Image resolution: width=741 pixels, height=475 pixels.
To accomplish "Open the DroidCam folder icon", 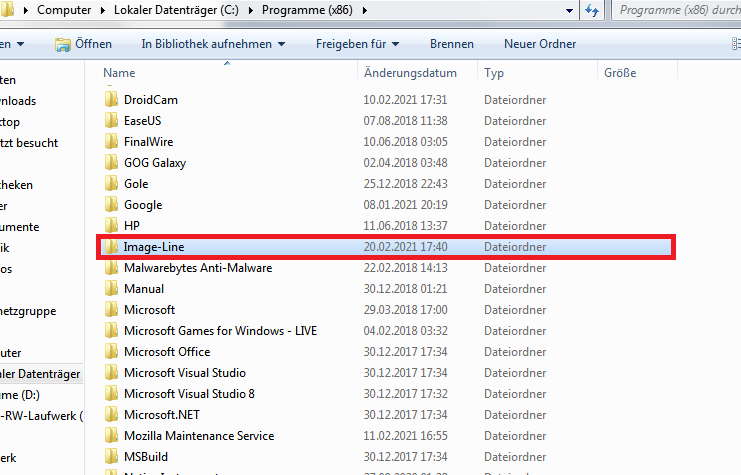I will click(x=111, y=100).
